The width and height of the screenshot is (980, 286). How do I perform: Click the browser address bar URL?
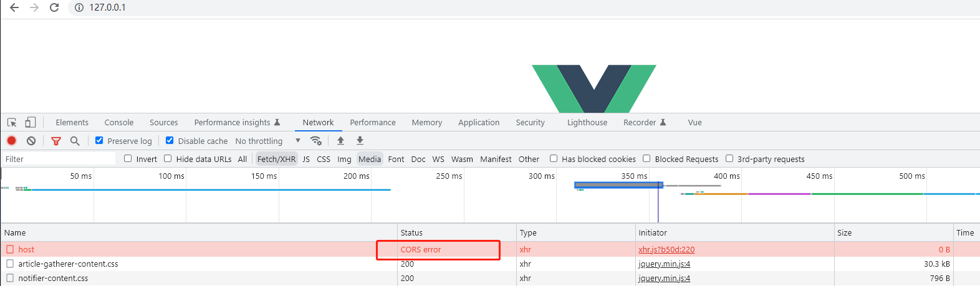click(x=107, y=7)
